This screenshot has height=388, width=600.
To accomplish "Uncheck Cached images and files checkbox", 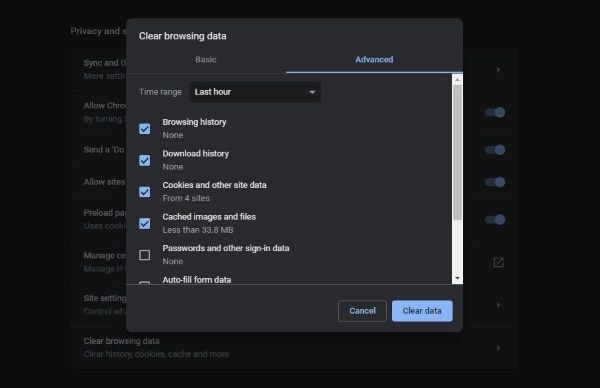I will point(145,223).
